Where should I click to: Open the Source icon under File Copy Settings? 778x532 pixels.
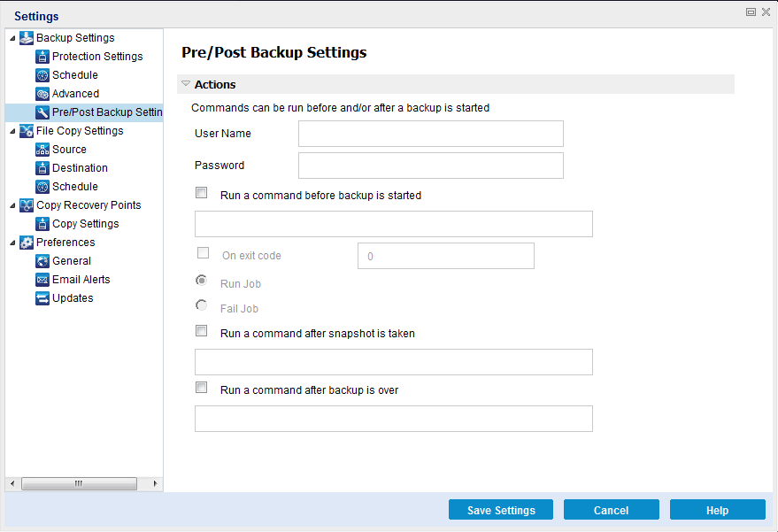click(x=42, y=149)
